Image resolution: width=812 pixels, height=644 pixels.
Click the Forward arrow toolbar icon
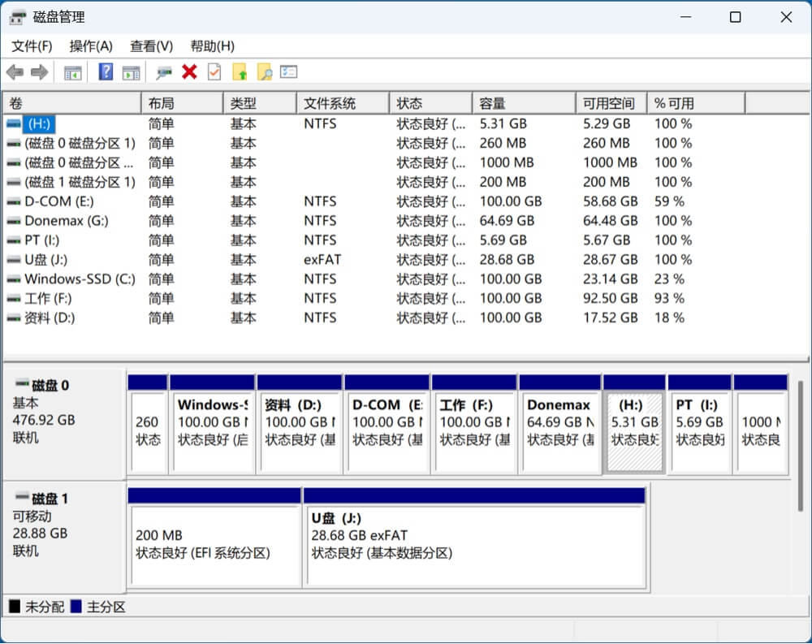pos(39,73)
